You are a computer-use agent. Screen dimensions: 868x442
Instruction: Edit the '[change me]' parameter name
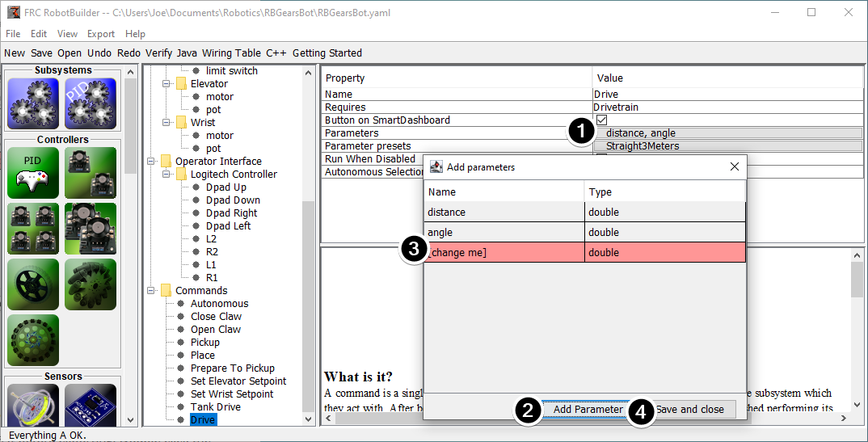pos(504,253)
